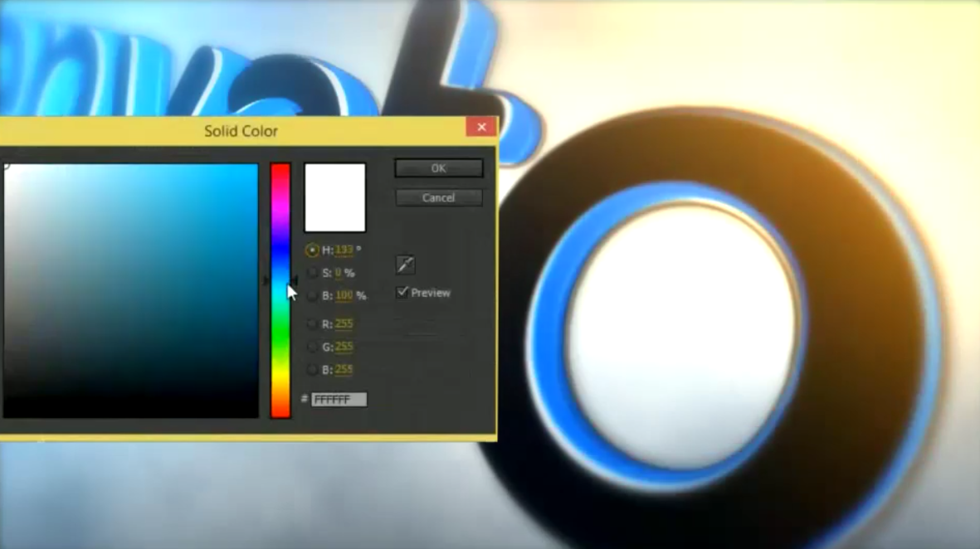This screenshot has height=549, width=980.
Task: Select the G green radio button
Action: pyautogui.click(x=312, y=347)
